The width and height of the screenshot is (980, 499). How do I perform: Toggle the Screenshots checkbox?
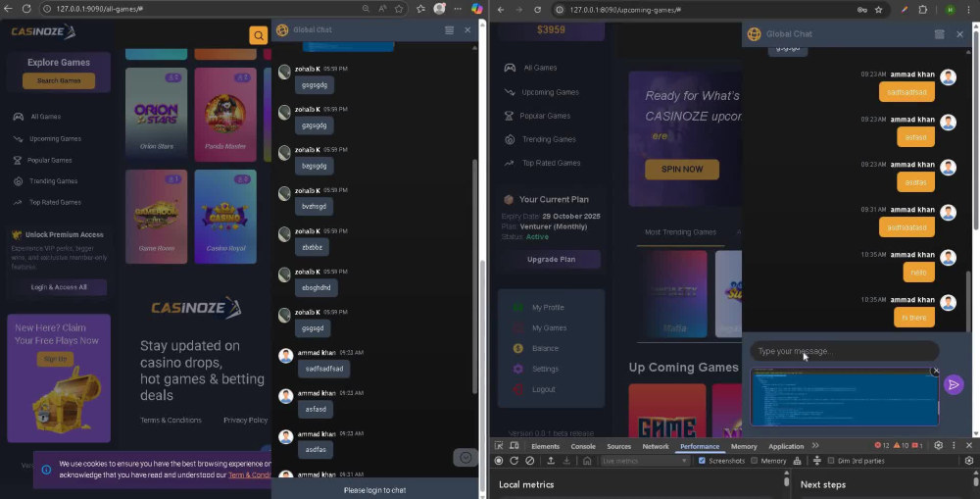[702, 461]
